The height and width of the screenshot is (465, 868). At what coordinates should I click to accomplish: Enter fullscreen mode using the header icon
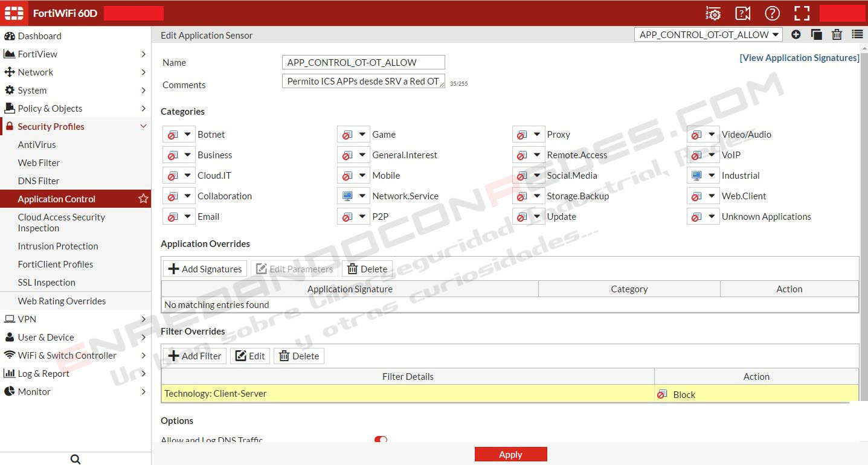tap(802, 13)
